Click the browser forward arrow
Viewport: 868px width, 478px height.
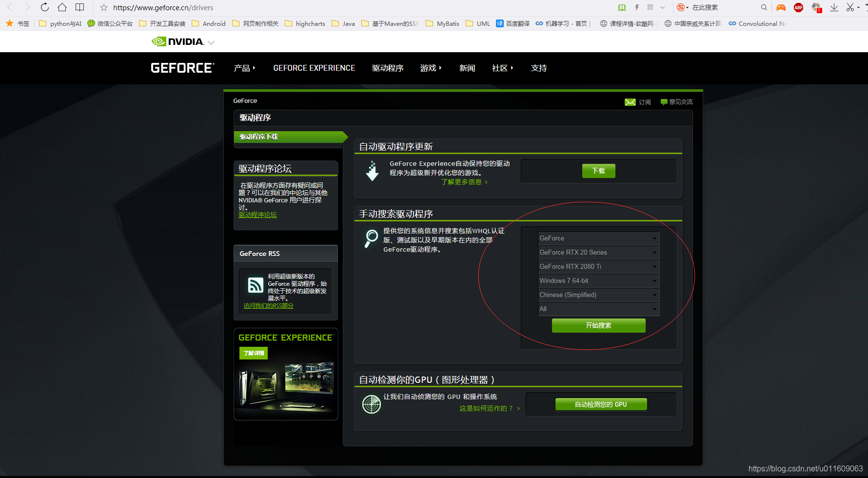27,7
